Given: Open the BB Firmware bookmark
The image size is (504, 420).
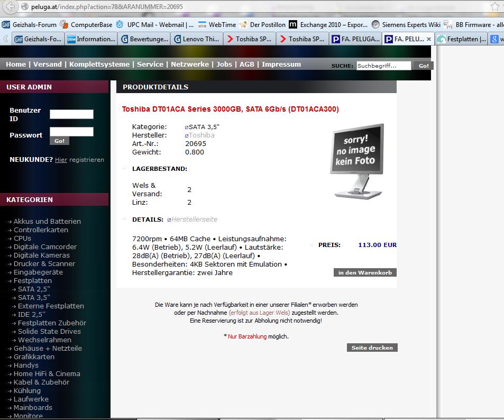Looking at the screenshot, I should [x=473, y=25].
